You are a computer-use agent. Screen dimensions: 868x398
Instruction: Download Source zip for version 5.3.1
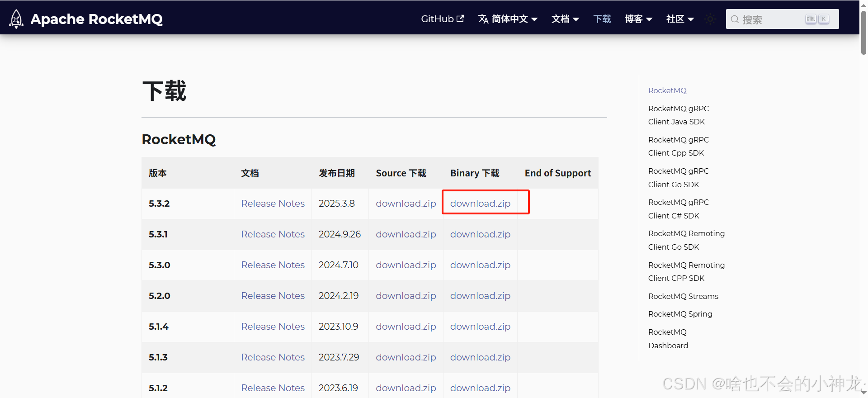(x=406, y=234)
